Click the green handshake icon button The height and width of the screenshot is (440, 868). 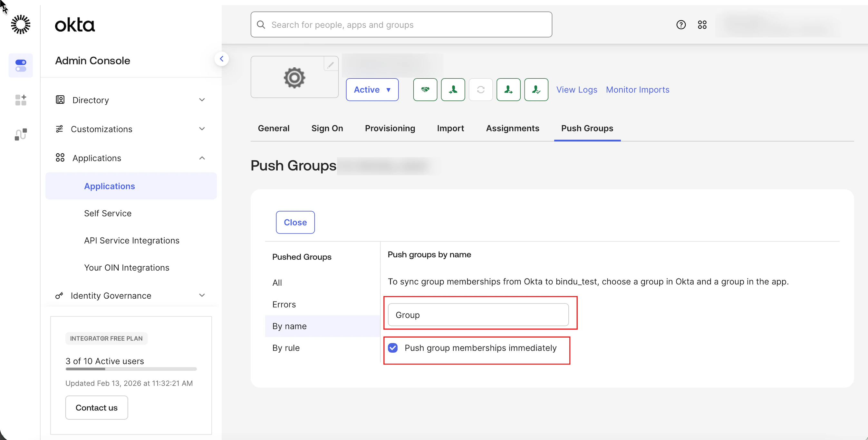(x=425, y=90)
